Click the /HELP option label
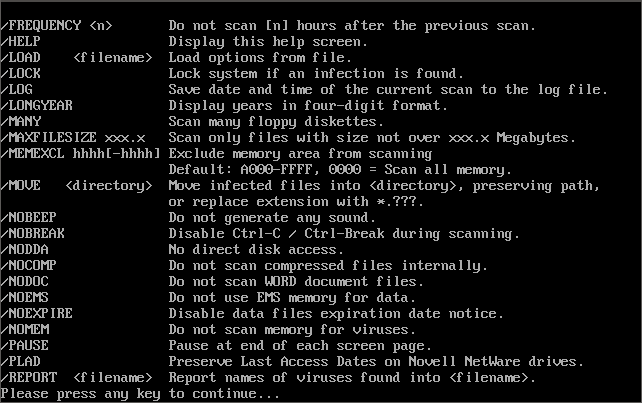Screen dimensions: 642x403 pos(20,41)
